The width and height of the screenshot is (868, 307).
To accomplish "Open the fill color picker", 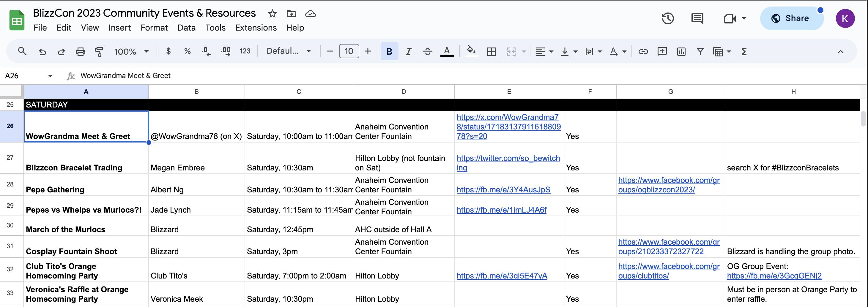I will pyautogui.click(x=471, y=51).
